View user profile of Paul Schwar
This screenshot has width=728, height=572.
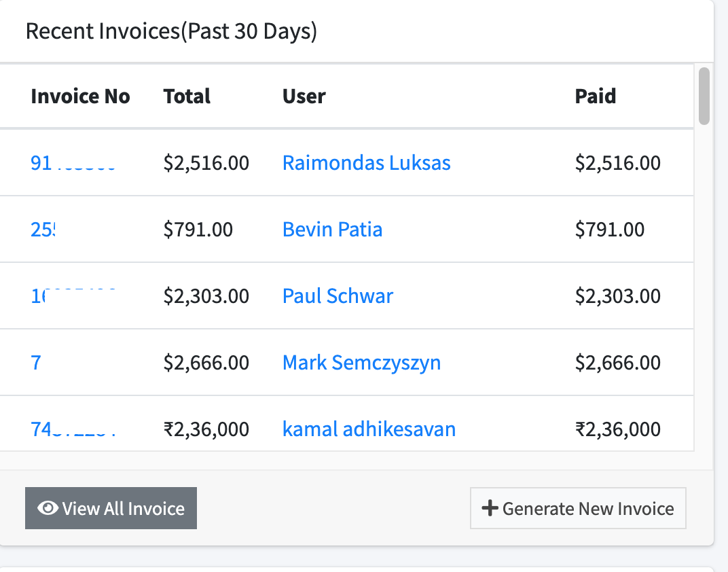click(338, 296)
